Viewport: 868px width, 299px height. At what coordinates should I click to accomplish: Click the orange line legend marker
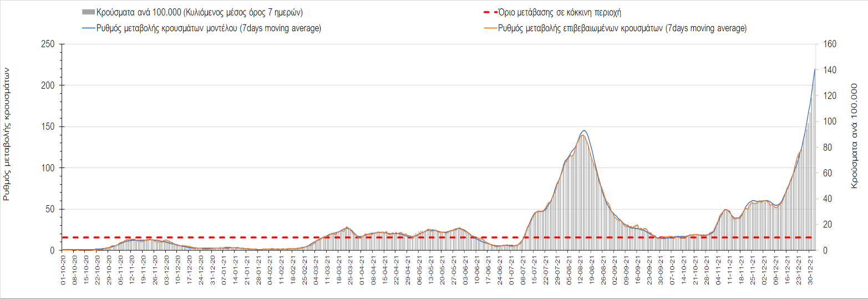(490, 28)
